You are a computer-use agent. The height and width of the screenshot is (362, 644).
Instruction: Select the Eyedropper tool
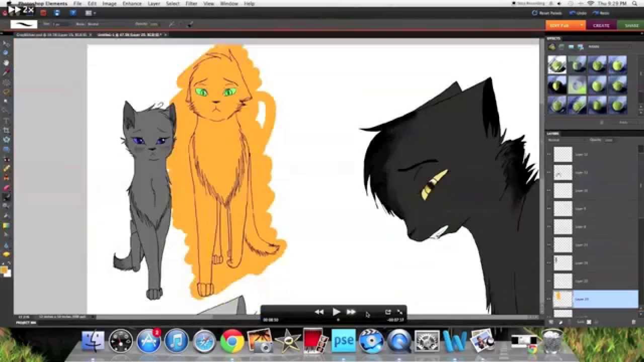tap(7, 72)
